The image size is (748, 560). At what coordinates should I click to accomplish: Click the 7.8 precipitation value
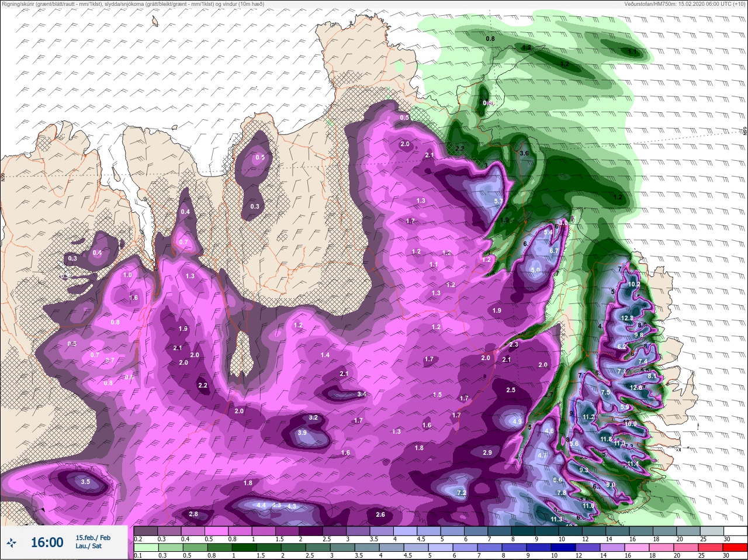(x=562, y=493)
